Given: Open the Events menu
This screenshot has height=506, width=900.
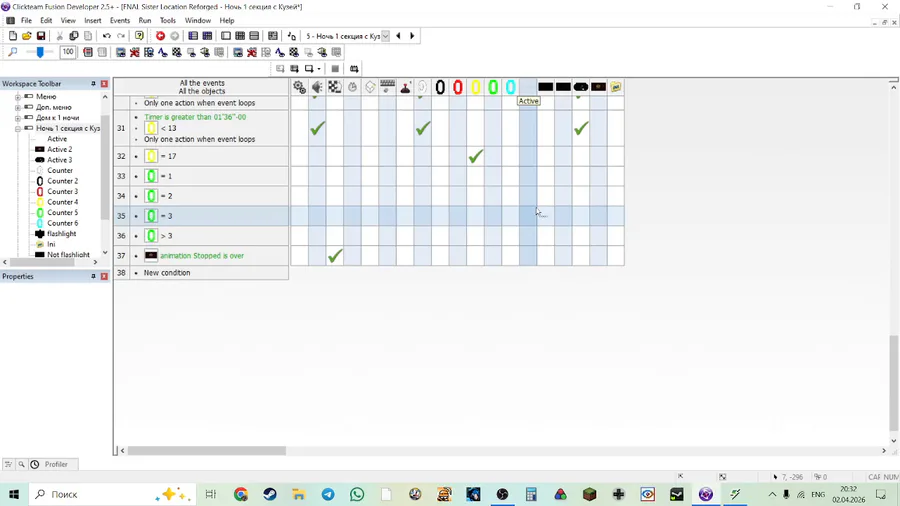Looking at the screenshot, I should pyautogui.click(x=120, y=20).
